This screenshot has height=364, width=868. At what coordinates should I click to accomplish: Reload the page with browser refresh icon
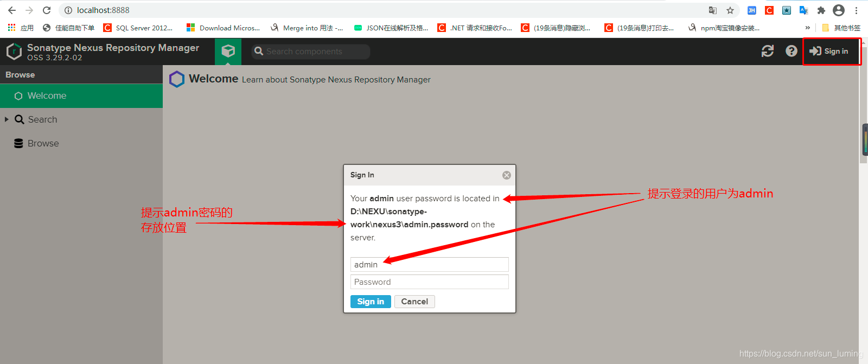(x=47, y=10)
